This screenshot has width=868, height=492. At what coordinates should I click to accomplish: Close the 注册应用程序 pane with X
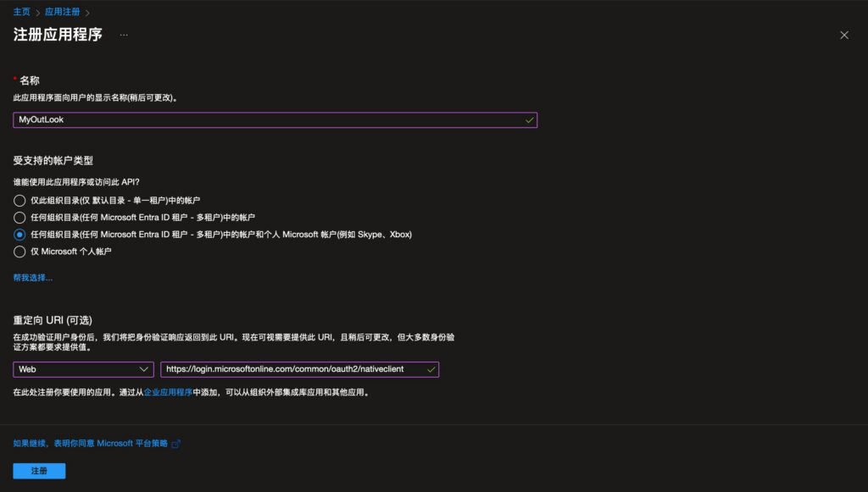coord(843,35)
